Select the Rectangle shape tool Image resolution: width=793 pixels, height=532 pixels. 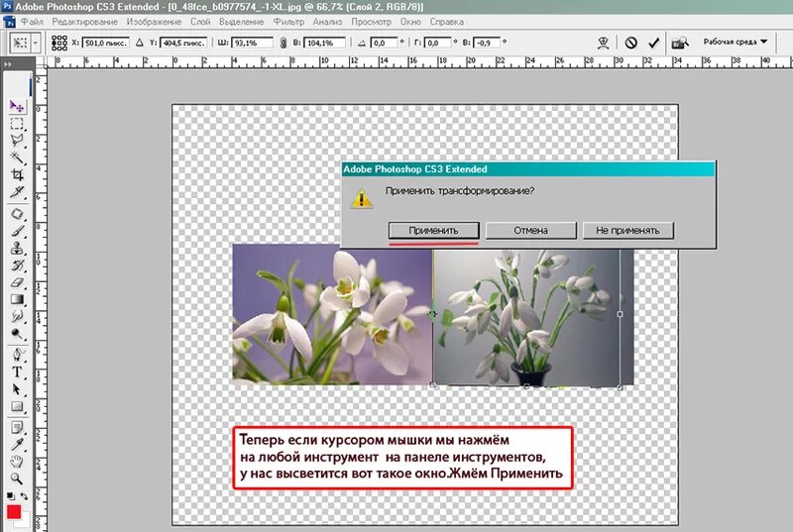coord(16,406)
